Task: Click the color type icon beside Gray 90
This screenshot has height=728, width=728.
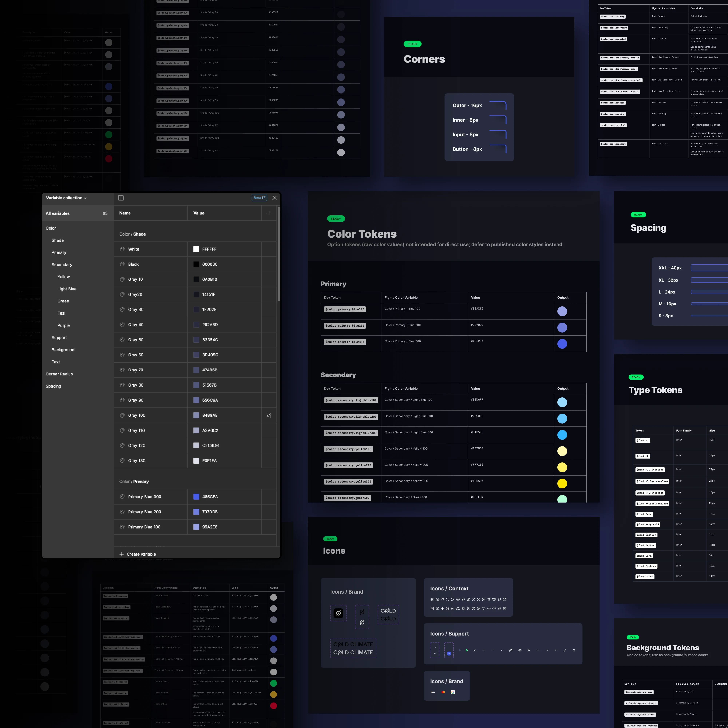Action: [122, 400]
